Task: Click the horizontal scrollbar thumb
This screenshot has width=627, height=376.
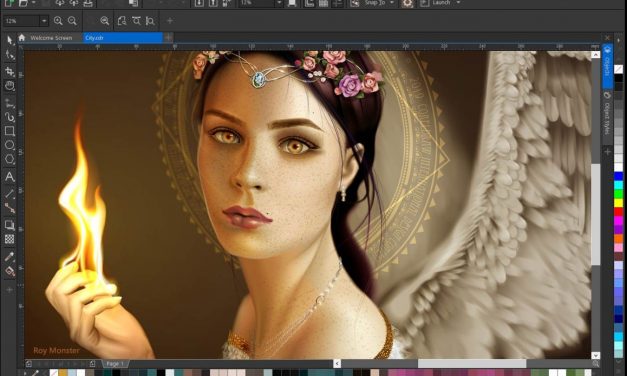Action: (472, 363)
